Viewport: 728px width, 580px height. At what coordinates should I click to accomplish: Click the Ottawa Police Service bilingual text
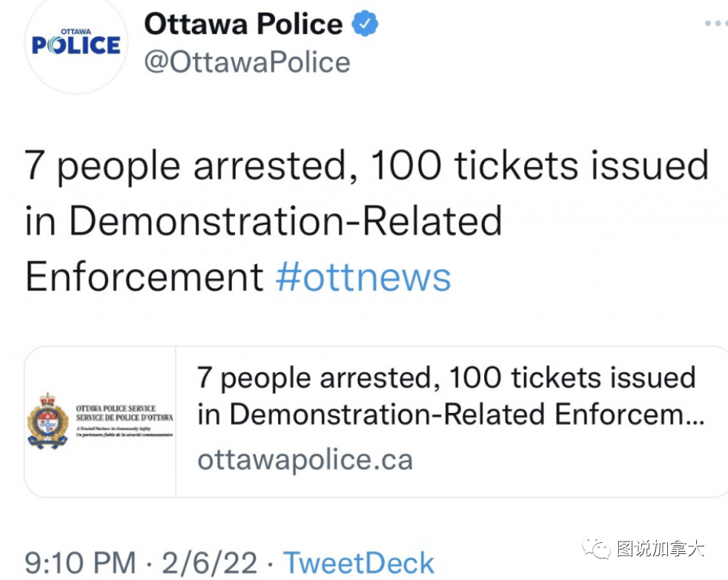[124, 413]
